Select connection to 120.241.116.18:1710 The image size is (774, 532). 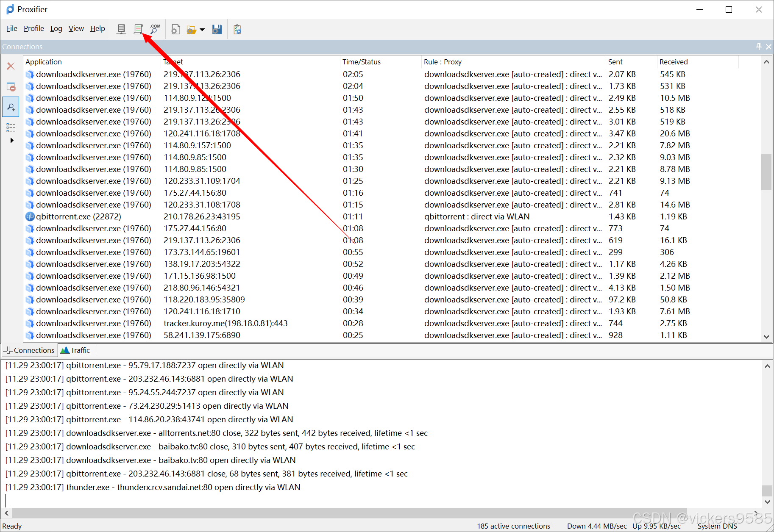[x=392, y=311]
